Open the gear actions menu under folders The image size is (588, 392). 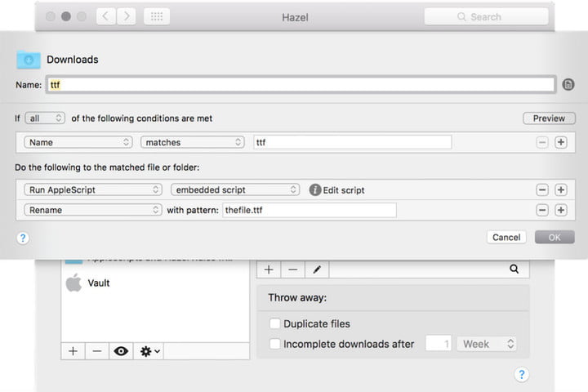click(149, 351)
